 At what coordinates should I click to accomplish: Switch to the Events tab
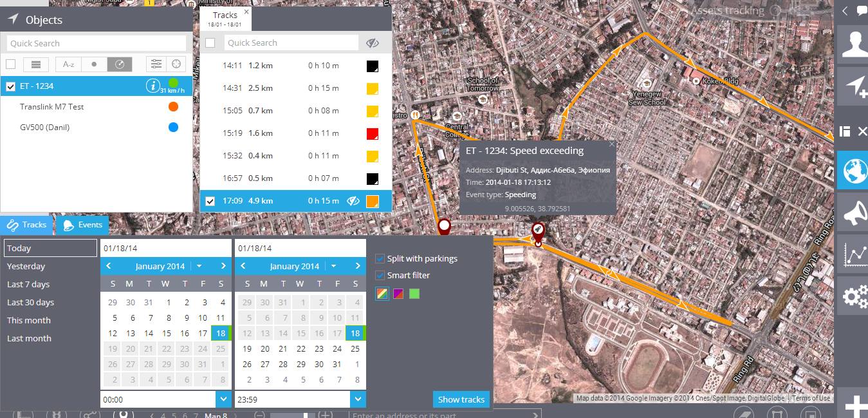coord(82,225)
